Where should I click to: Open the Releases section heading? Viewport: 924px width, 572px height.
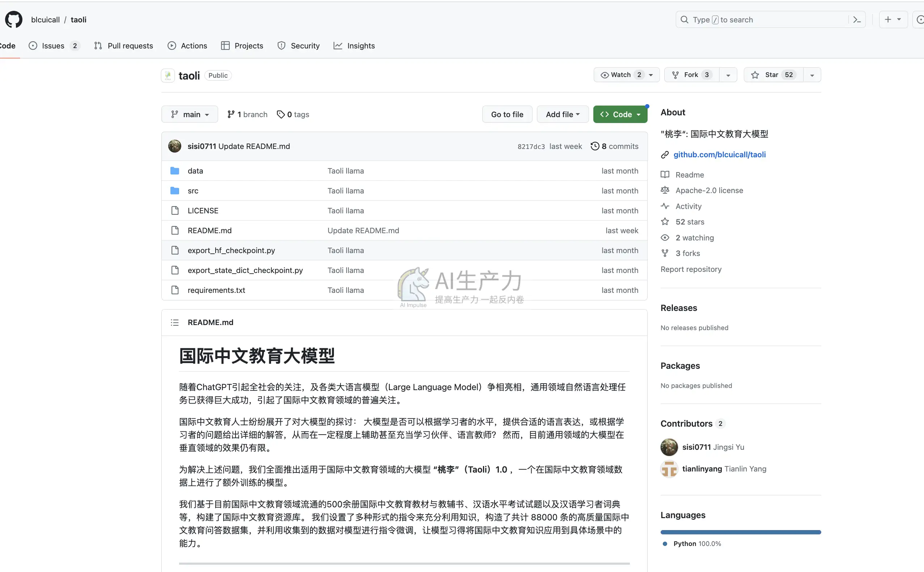coord(679,308)
